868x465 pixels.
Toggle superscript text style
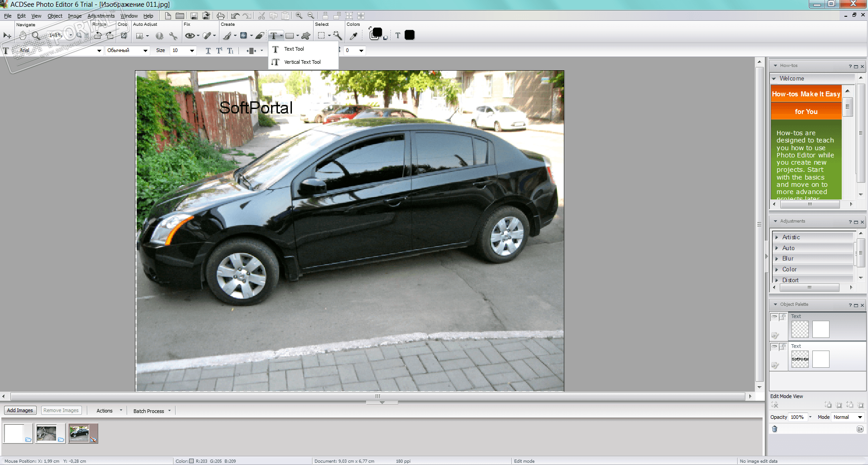219,51
